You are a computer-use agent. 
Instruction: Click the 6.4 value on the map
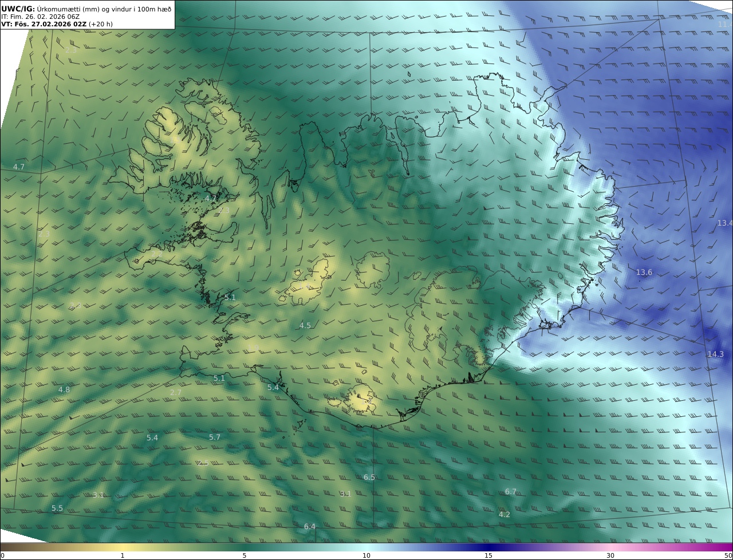[310, 526]
